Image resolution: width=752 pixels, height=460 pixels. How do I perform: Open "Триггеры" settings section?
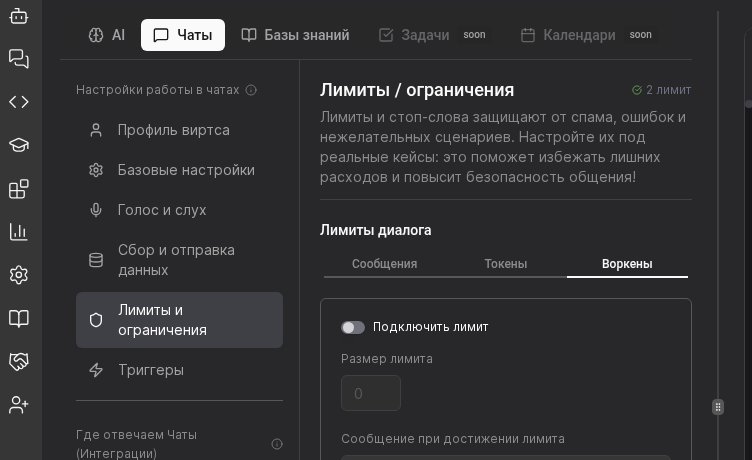click(150, 370)
